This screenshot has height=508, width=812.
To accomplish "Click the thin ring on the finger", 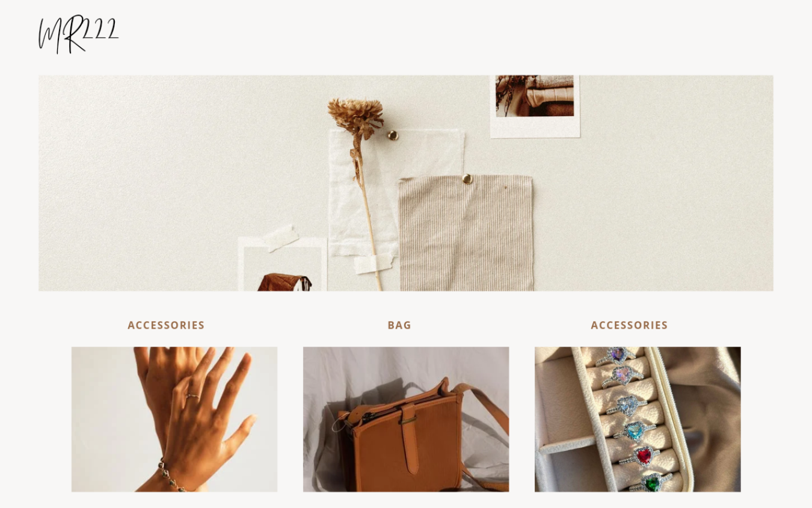I will click(x=192, y=396).
